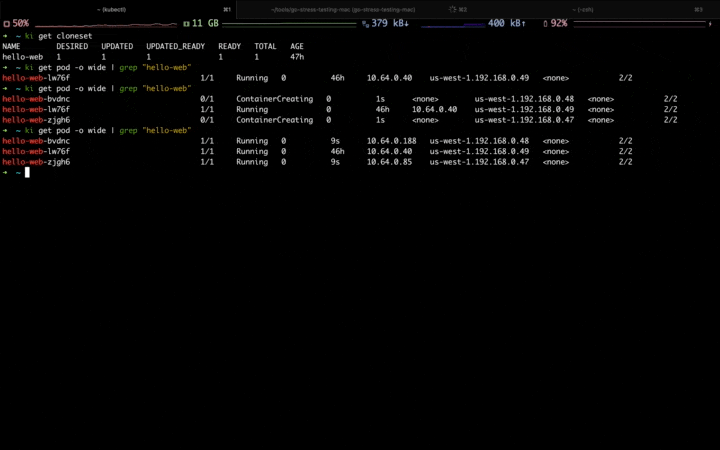The image size is (720, 450).
Task: Click the 400 kB↑ upload rate
Action: pyautogui.click(x=507, y=23)
